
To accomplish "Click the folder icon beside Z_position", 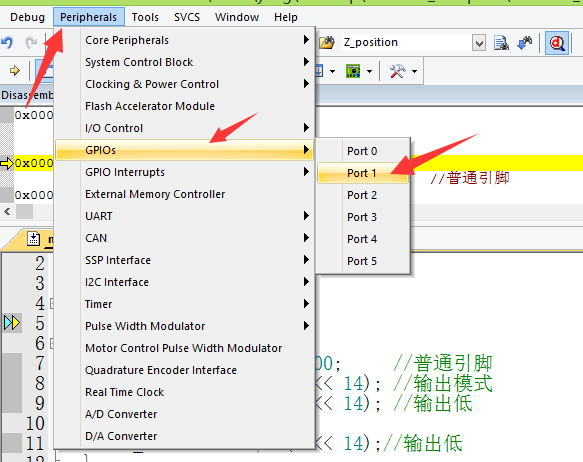I will coord(327,43).
